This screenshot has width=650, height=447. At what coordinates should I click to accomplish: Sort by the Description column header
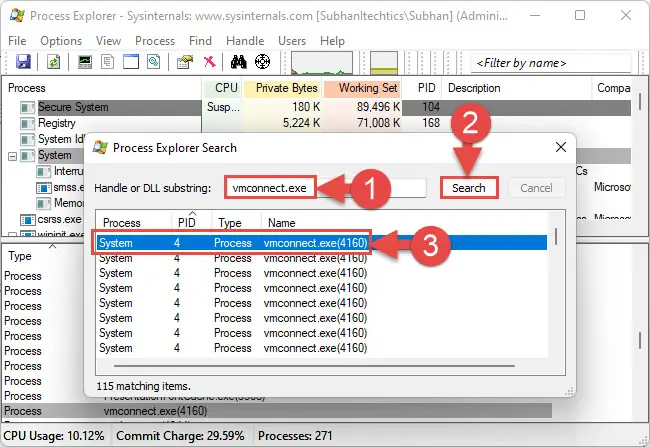(517, 88)
